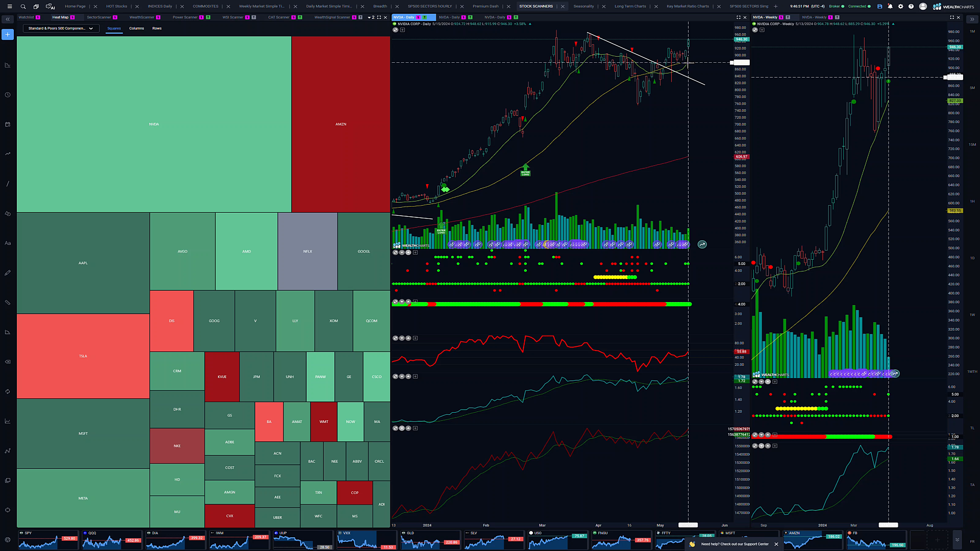Screen dimensions: 980x551
Task: Add indicator with plus on daily chart
Action: click(402, 30)
